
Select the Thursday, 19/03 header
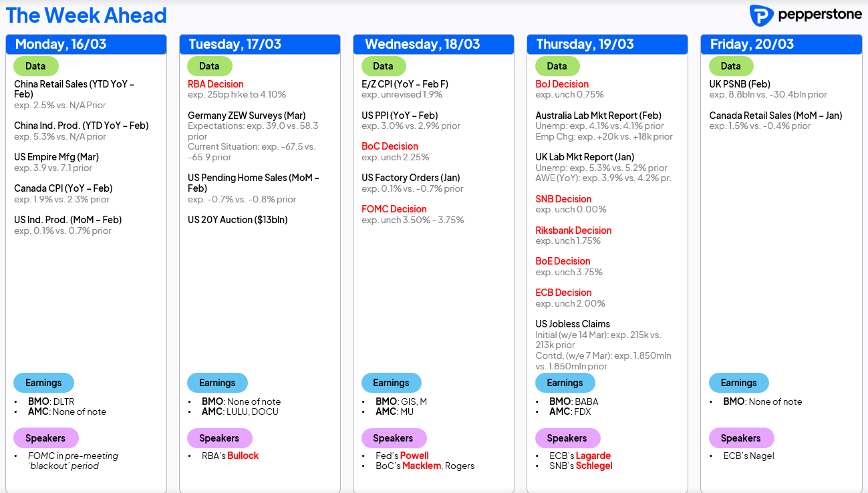585,45
